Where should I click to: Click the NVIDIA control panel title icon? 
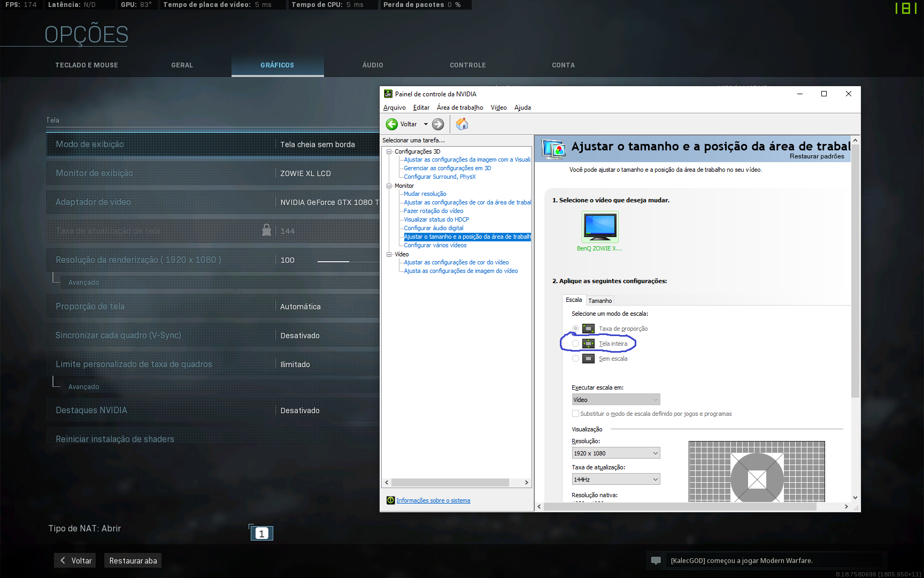[388, 94]
